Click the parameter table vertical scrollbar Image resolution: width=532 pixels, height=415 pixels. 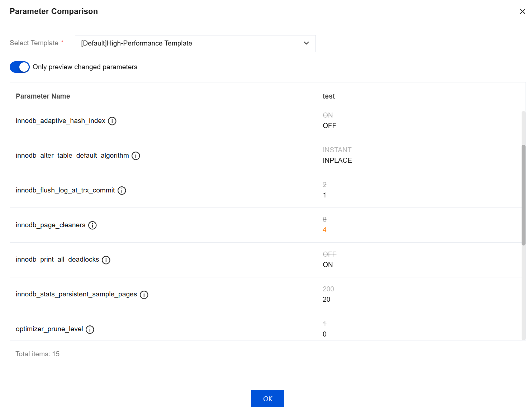click(x=523, y=195)
